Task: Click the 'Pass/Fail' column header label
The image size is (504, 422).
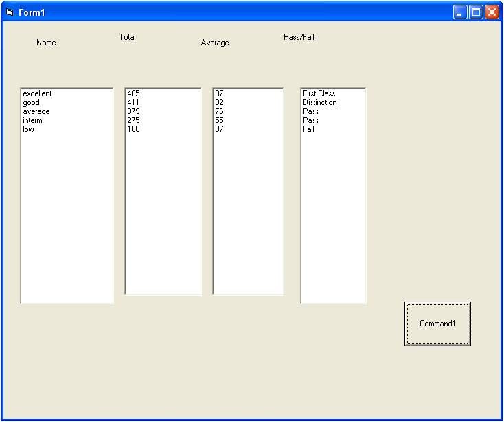Action: tap(299, 37)
